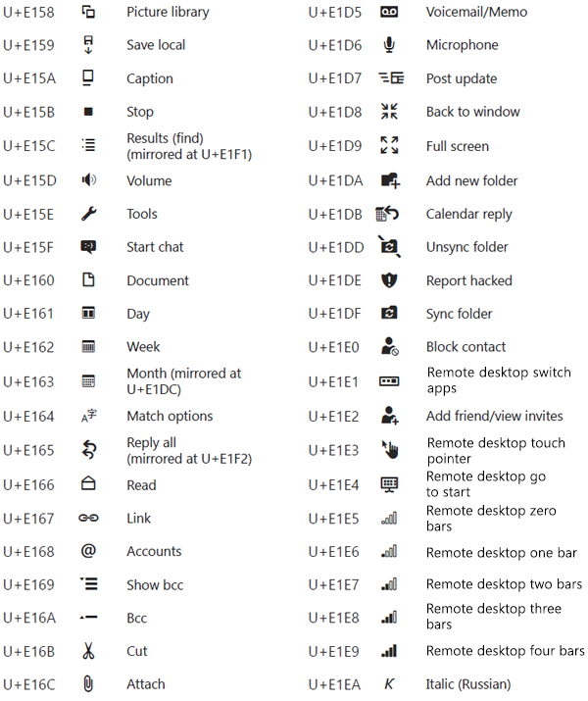
Task: Click the Attach paperclip icon
Action: pos(88,684)
